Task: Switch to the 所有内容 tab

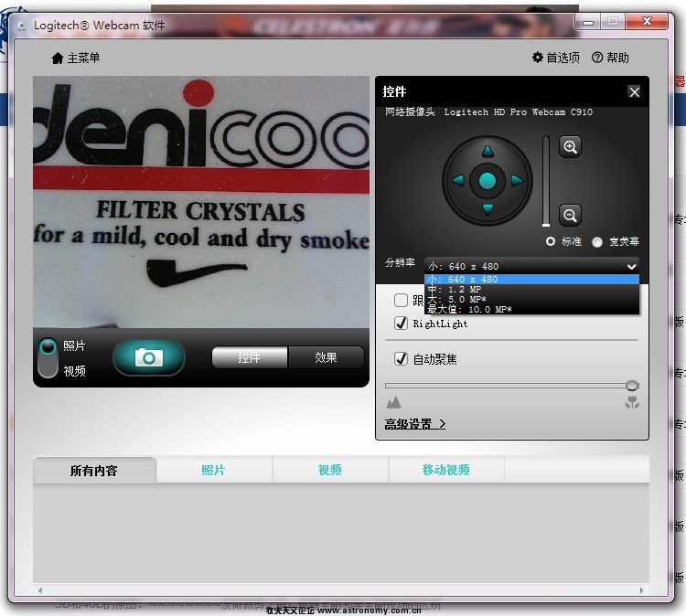Action: [94, 471]
